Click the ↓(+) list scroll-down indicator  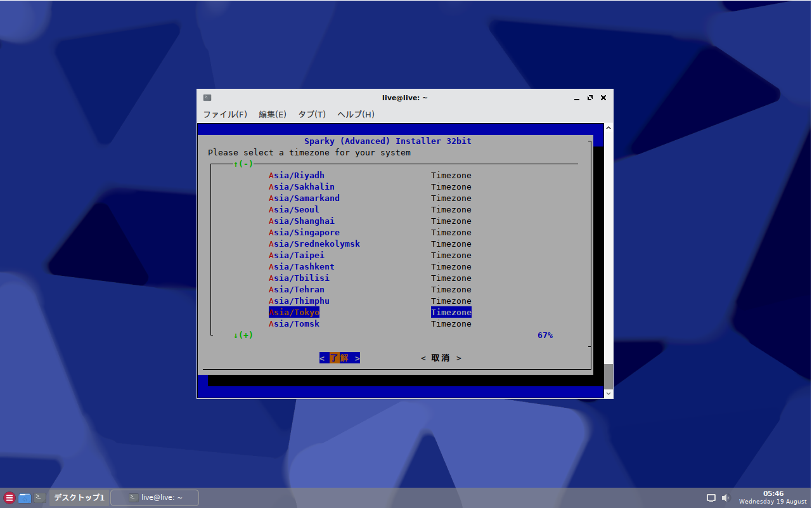243,335
